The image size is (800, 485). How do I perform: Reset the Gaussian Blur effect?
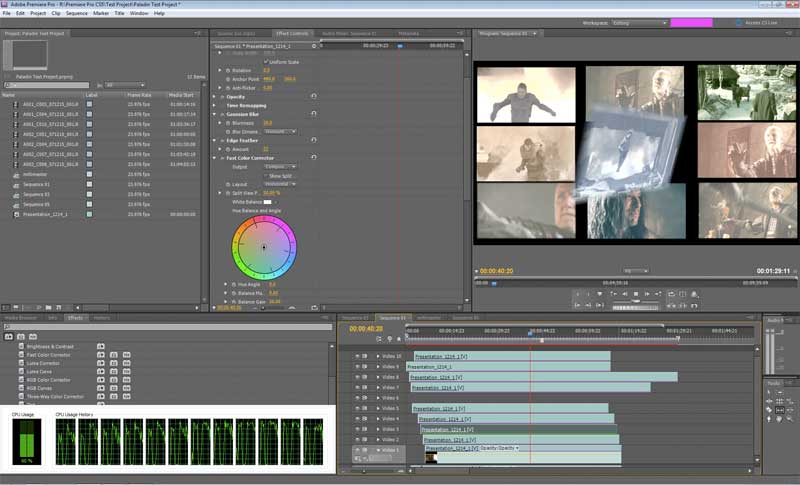click(x=314, y=114)
